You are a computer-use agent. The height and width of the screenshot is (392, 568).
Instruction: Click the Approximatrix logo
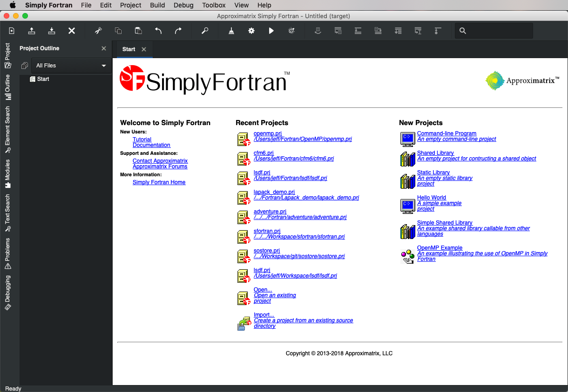(522, 80)
